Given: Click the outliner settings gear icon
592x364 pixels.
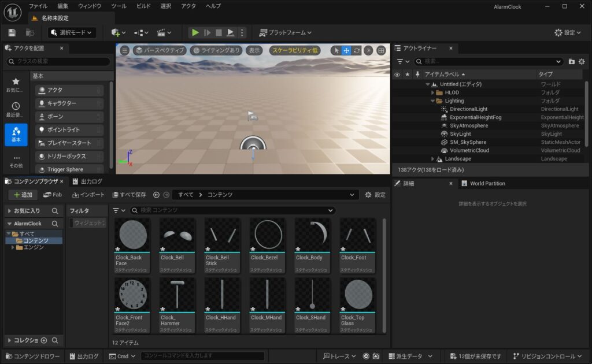Looking at the screenshot, I should pos(582,61).
